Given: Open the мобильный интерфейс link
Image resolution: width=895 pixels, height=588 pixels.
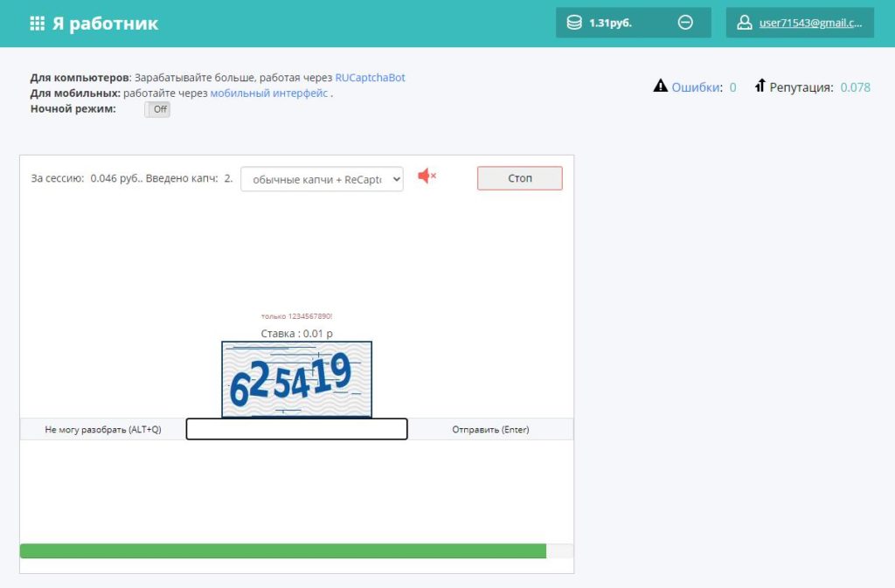Looking at the screenshot, I should 269,93.
